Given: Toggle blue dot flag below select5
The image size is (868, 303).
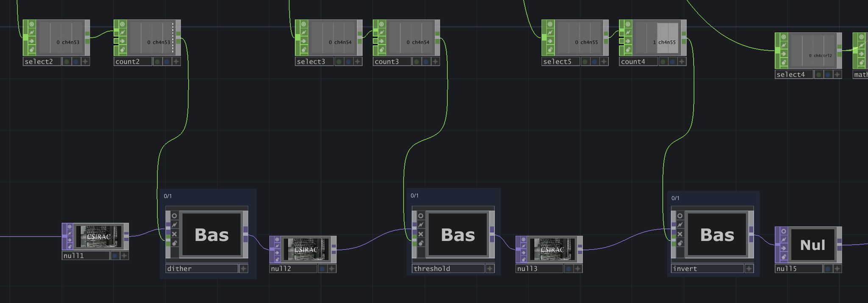Looking at the screenshot, I should click(595, 62).
